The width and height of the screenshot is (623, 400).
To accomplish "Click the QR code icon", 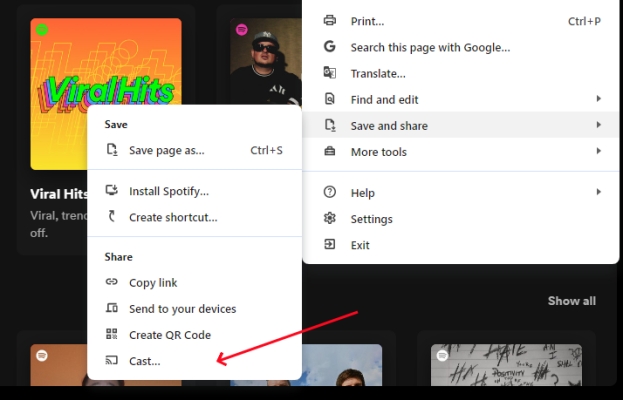I will click(x=112, y=334).
